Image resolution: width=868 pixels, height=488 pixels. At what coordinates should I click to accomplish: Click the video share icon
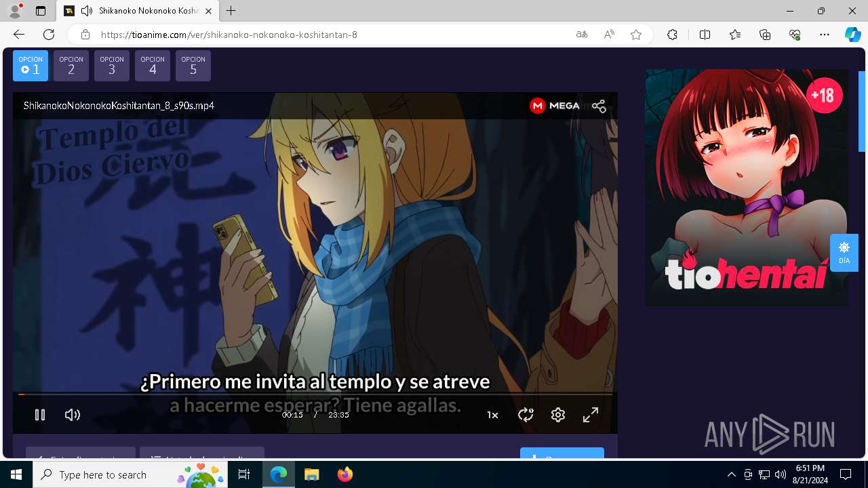pyautogui.click(x=599, y=106)
